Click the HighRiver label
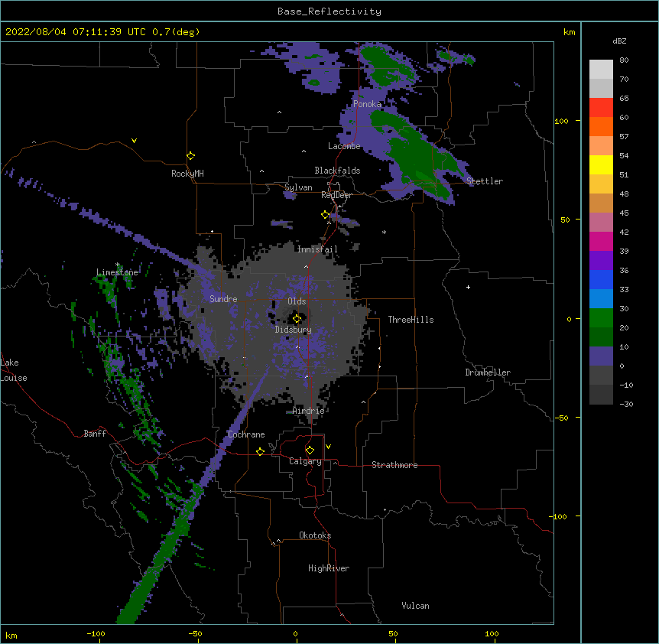 pyautogui.click(x=329, y=568)
